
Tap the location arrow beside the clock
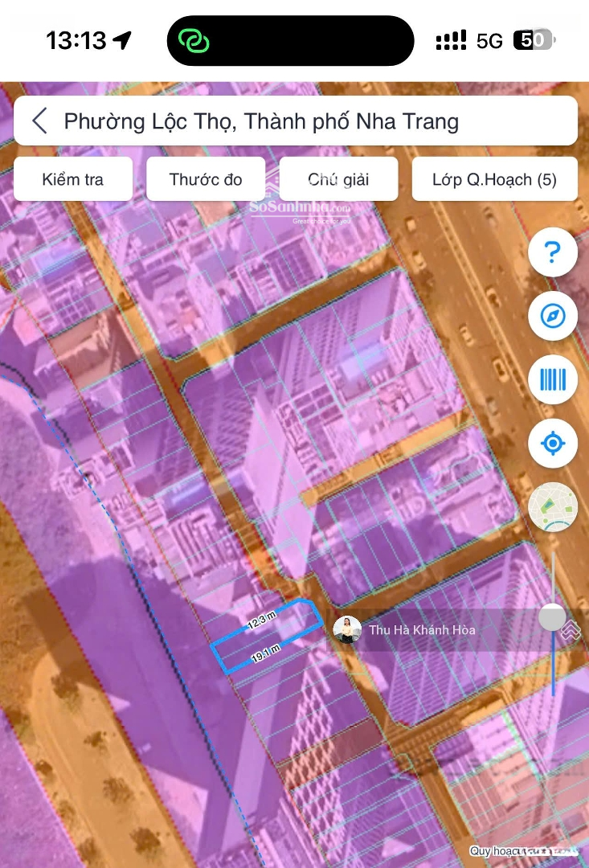click(122, 40)
